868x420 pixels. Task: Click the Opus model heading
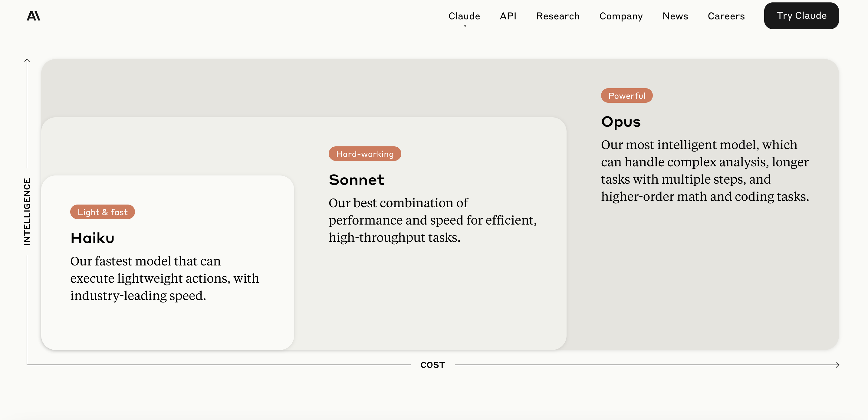click(x=621, y=122)
